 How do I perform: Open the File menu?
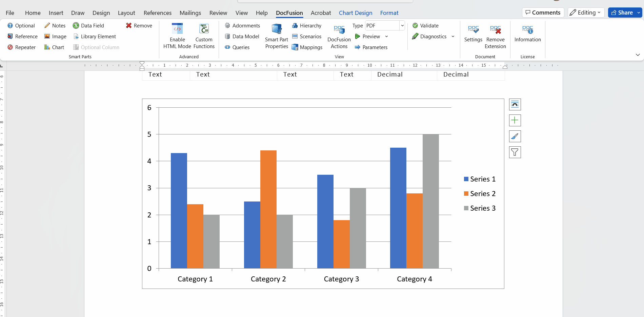(x=10, y=13)
